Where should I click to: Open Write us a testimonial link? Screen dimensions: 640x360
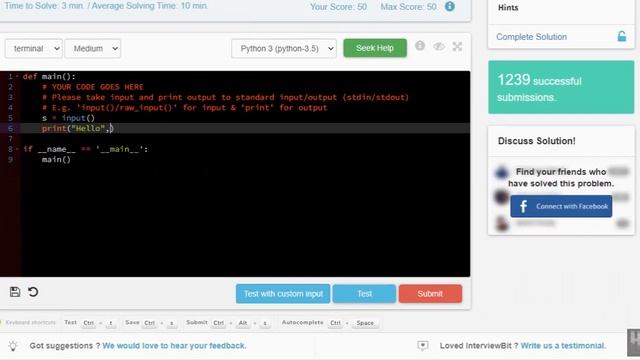point(563,346)
